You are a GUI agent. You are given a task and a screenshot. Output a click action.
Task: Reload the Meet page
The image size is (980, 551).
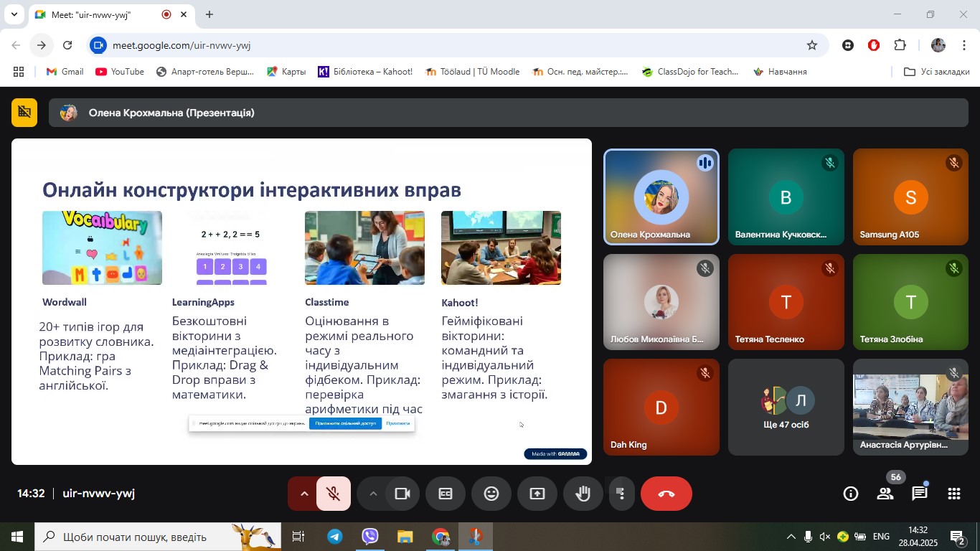pos(67,45)
